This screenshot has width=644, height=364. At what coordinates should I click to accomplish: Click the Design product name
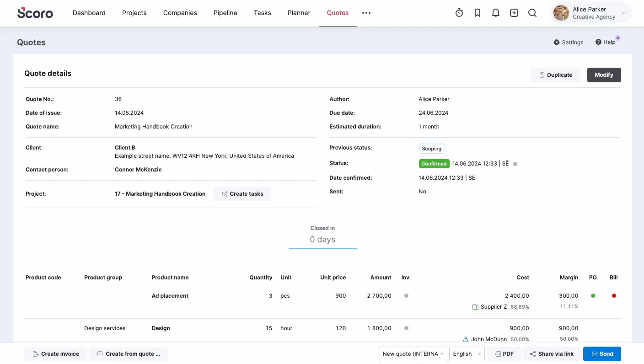(161, 328)
